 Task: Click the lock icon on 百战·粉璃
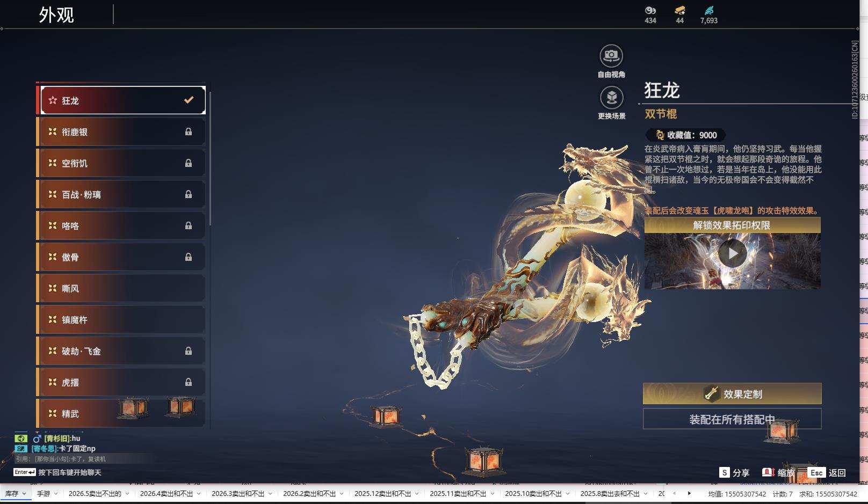click(x=189, y=194)
